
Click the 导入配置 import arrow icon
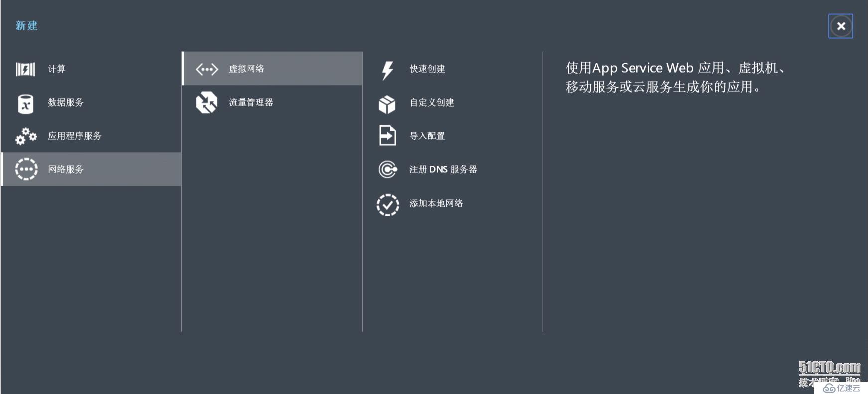pos(388,135)
